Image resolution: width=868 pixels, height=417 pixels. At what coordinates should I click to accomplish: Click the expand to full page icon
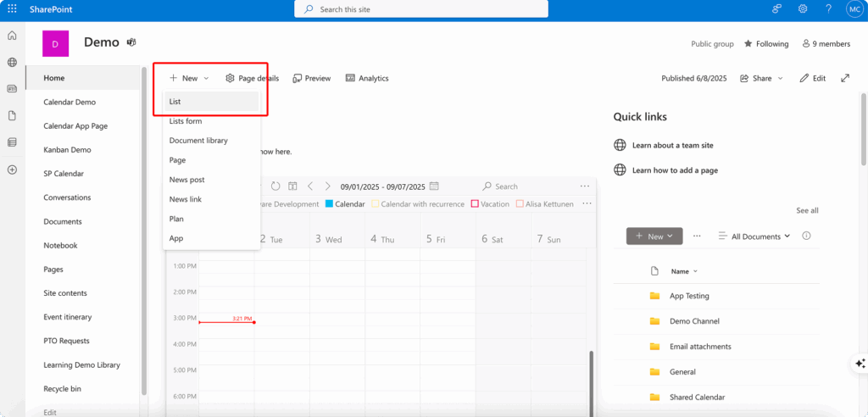844,78
